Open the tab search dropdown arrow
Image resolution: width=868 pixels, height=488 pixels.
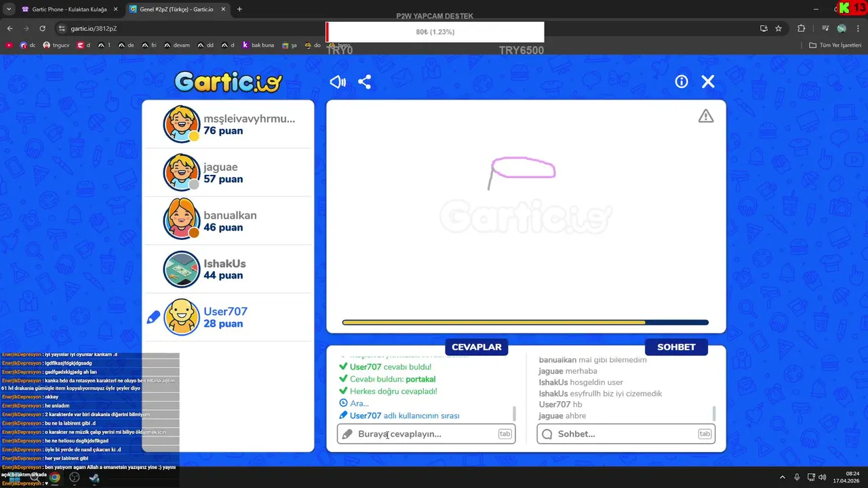(9, 9)
